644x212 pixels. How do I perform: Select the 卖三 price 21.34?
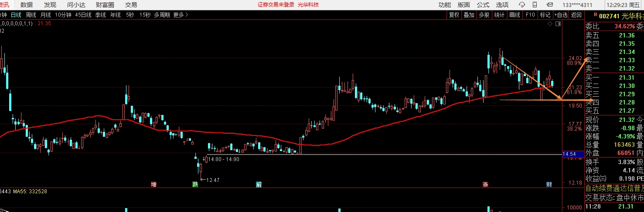pyautogui.click(x=627, y=52)
